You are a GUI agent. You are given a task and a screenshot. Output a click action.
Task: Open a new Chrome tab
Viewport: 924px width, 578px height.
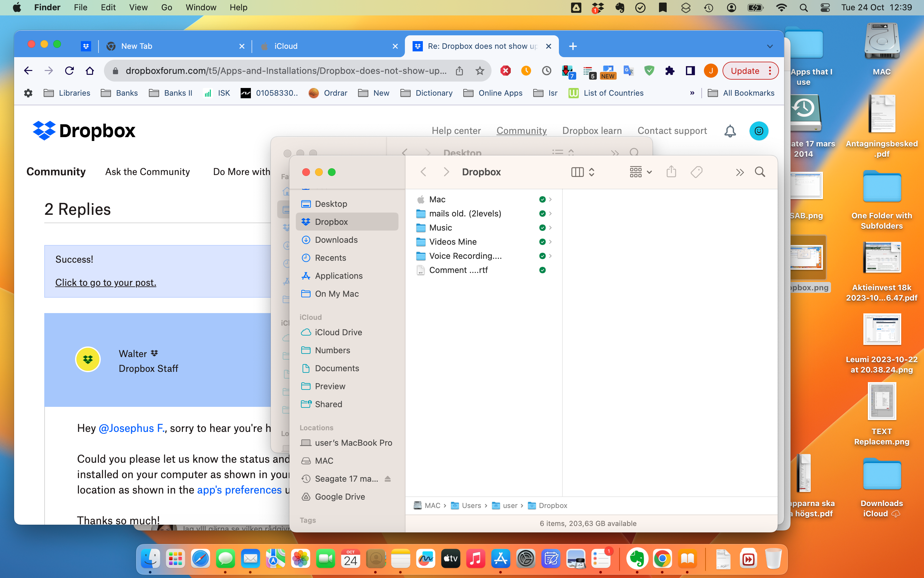pyautogui.click(x=573, y=46)
